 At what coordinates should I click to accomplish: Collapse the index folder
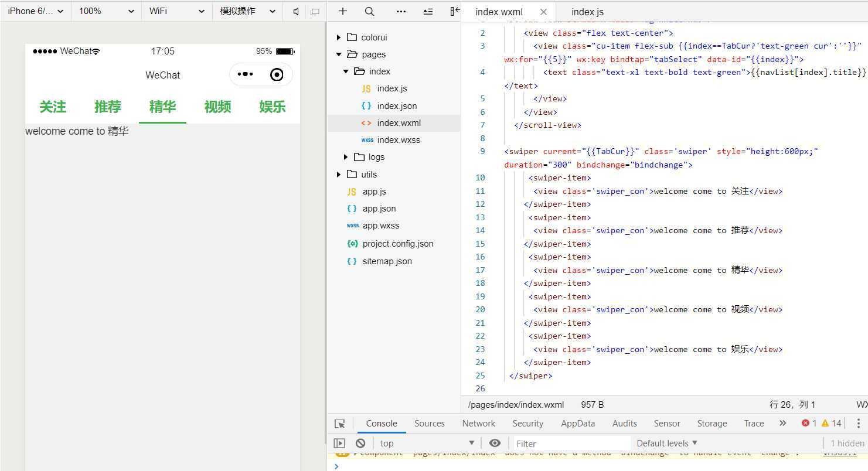(x=379, y=71)
